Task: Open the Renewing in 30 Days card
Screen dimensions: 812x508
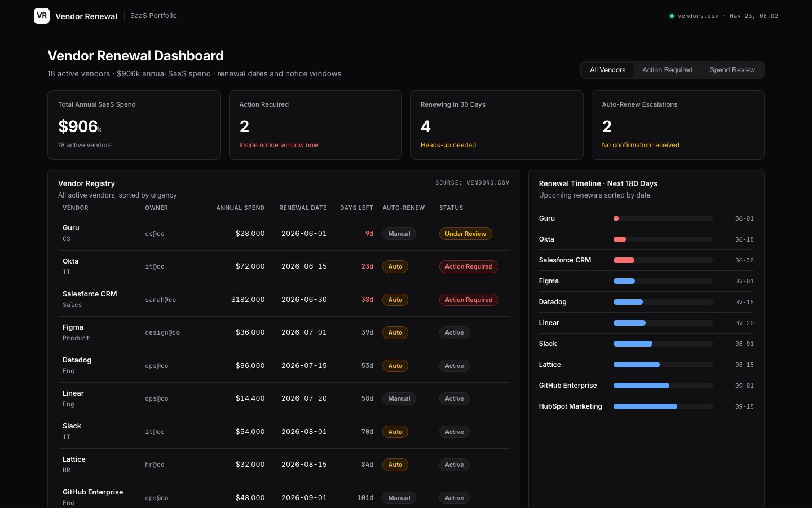Action: point(497,125)
